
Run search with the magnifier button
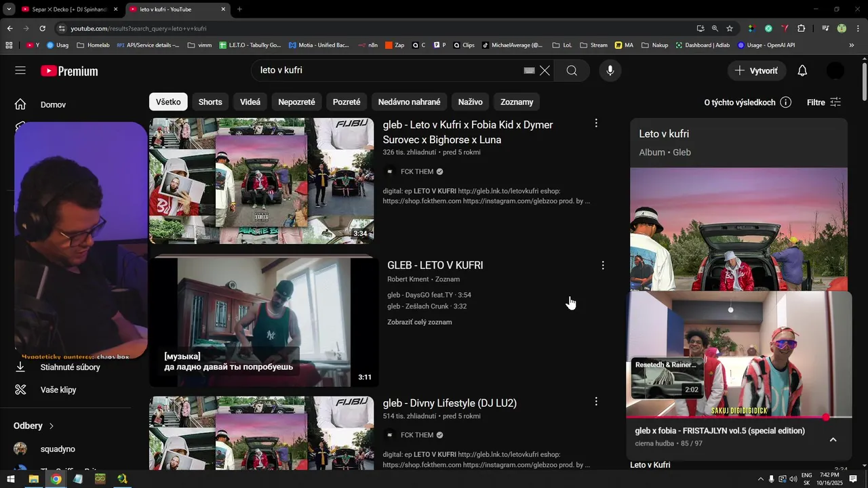[x=572, y=70]
